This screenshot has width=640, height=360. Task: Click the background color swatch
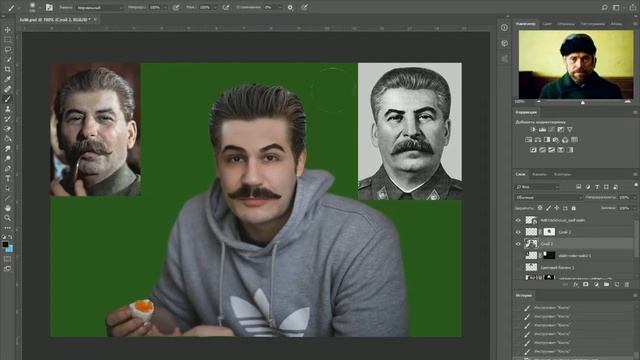[10, 249]
